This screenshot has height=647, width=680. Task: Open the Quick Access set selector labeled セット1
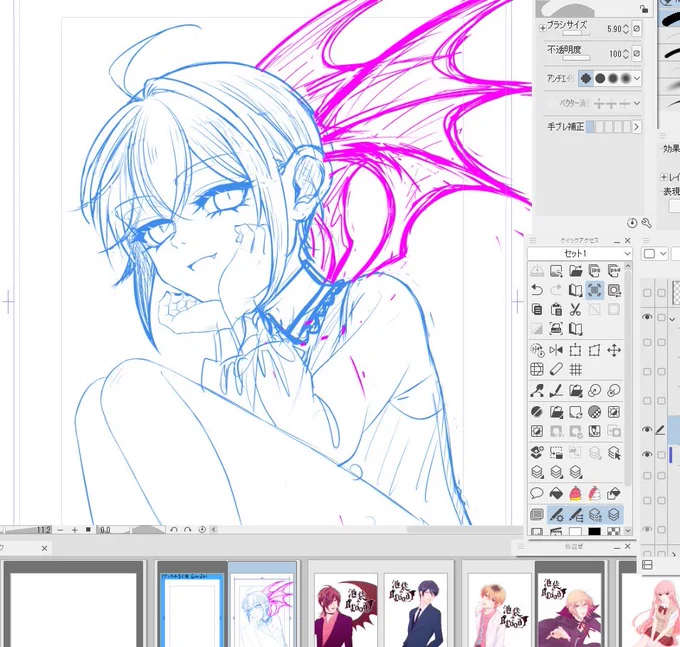coord(580,253)
